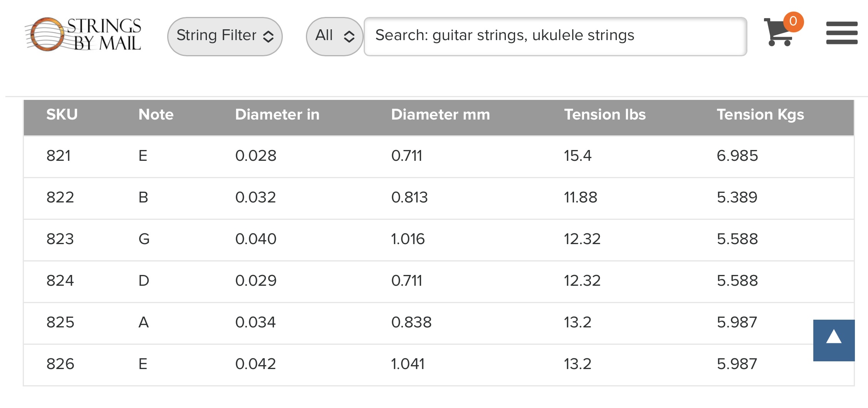Open the All category dropdown
This screenshot has height=408, width=868.
334,36
